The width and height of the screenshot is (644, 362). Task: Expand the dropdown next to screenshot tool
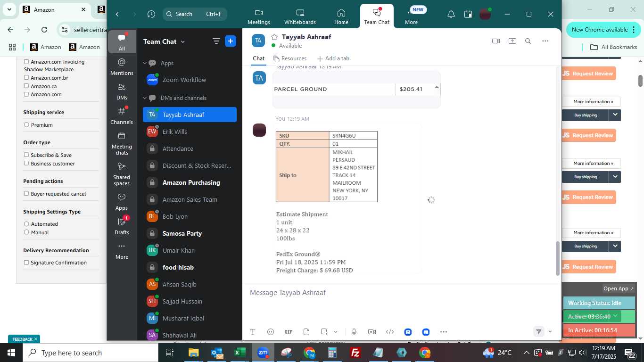click(336, 332)
